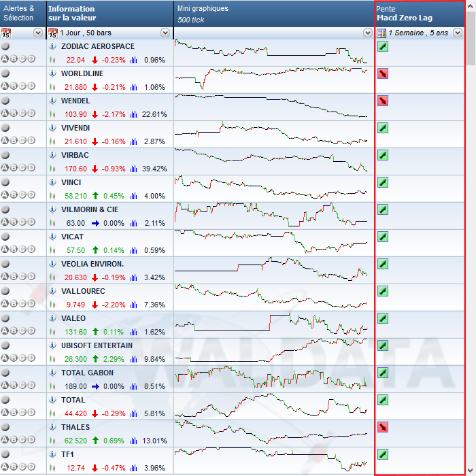Open info icon for WORLDLINE
This screenshot has width=476, height=476.
52,73
